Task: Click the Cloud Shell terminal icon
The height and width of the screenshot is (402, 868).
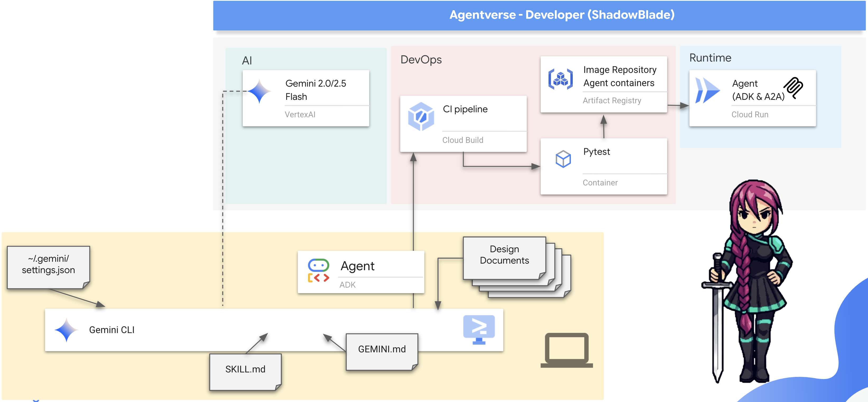Action: (479, 329)
